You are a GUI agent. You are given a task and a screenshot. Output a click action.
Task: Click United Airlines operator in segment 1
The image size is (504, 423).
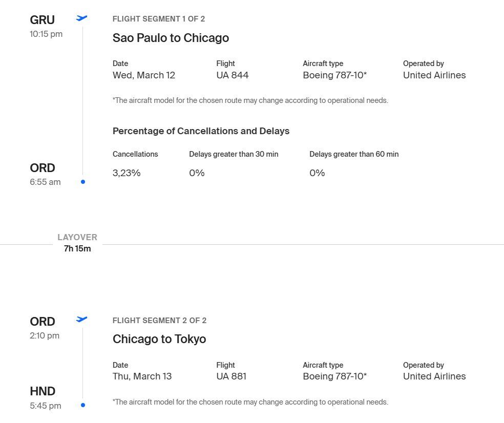tap(434, 75)
